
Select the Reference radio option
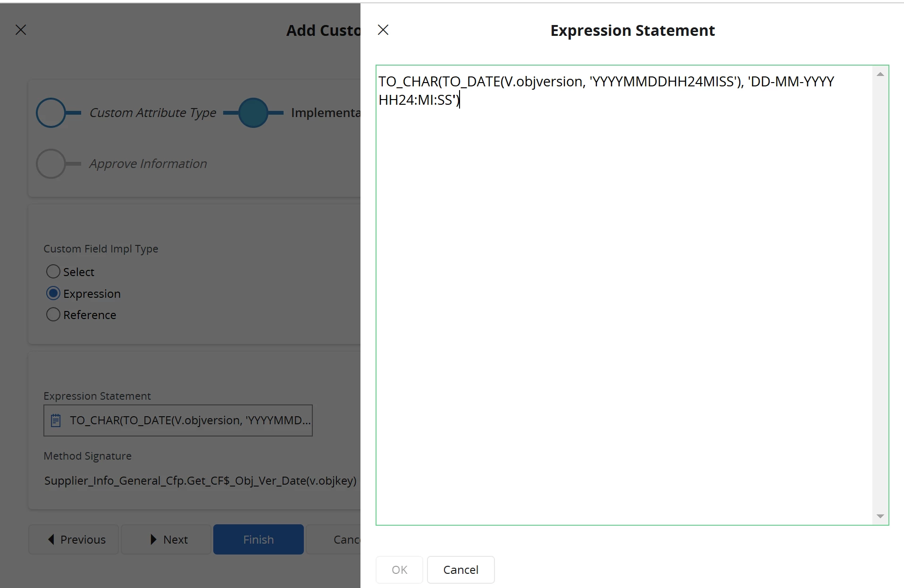click(x=53, y=315)
